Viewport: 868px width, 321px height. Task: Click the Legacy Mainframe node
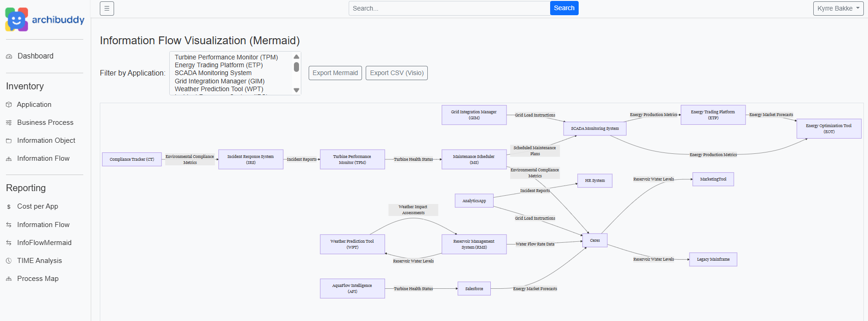pyautogui.click(x=713, y=259)
